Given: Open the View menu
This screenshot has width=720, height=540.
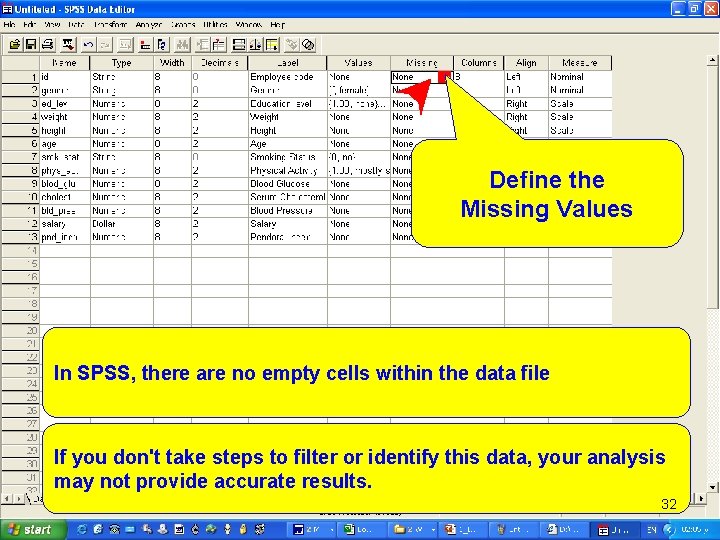Looking at the screenshot, I should pos(52,24).
